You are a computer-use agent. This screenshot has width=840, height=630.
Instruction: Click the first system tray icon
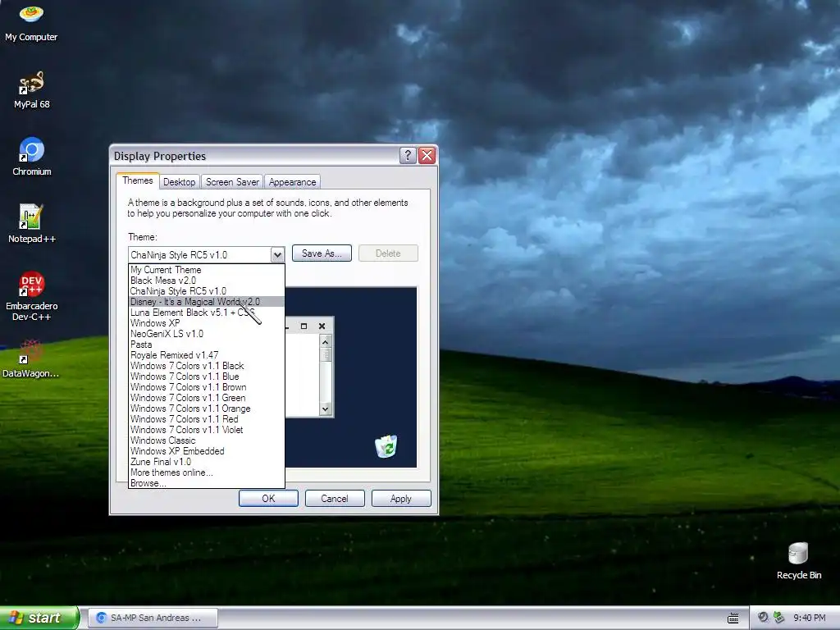pyautogui.click(x=763, y=617)
